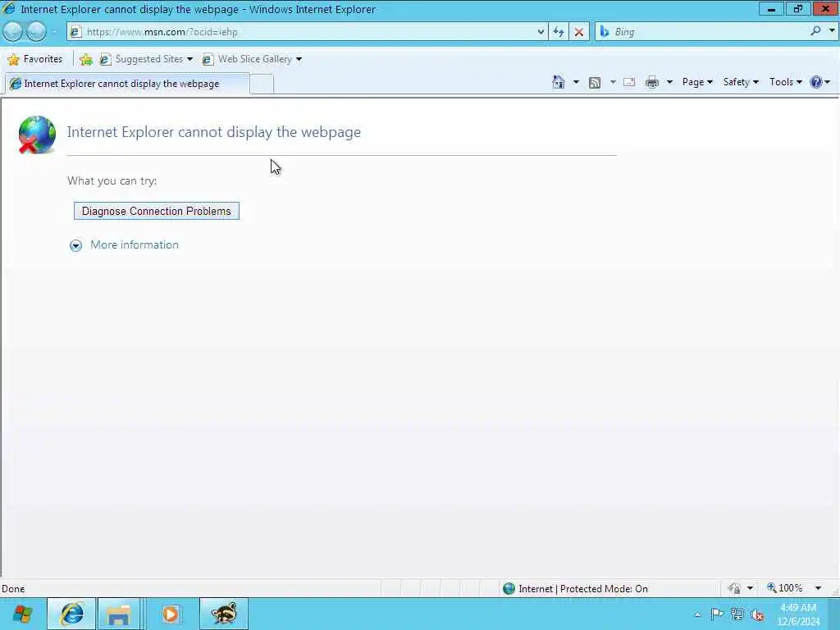The height and width of the screenshot is (630, 840).
Task: Open the Favorites star button
Action: [x=35, y=59]
